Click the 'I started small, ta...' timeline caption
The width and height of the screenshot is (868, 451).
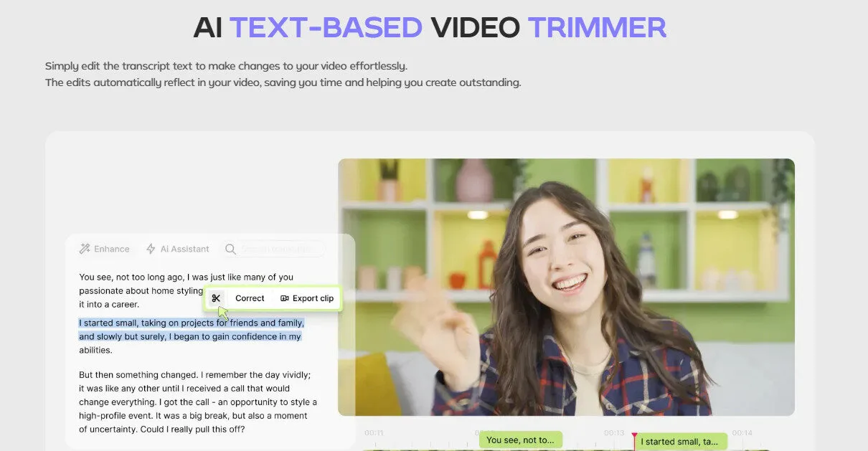[x=681, y=442]
